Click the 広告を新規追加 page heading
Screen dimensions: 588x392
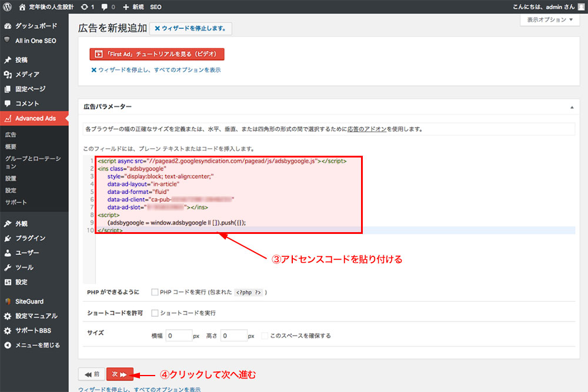click(x=112, y=28)
